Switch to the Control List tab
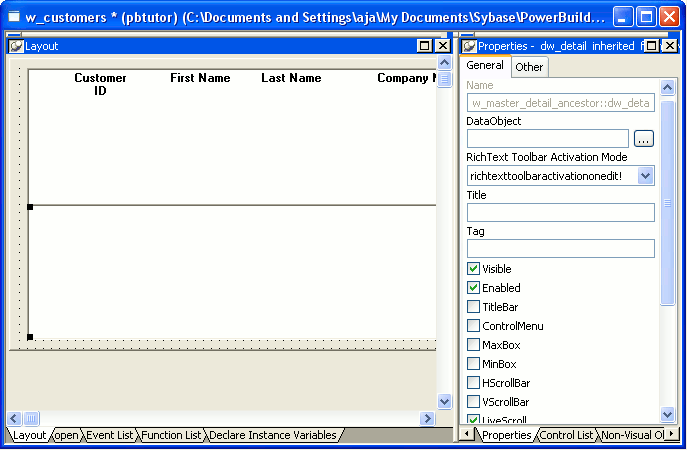 567,435
